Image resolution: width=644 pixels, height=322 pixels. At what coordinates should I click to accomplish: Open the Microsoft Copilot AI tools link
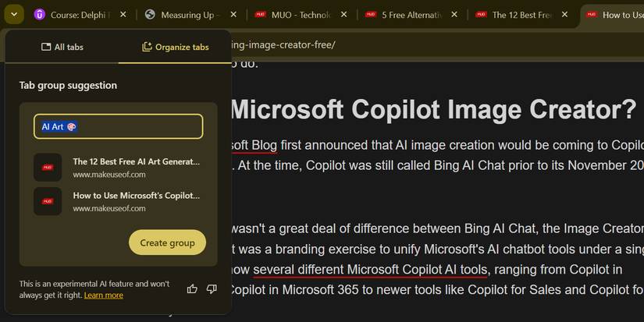[370, 270]
